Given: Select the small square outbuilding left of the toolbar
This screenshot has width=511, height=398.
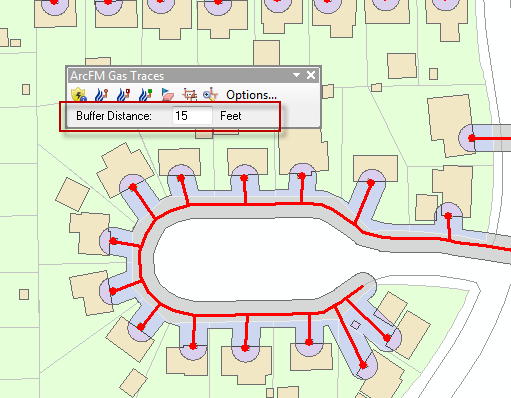Looking at the screenshot, I should click(x=26, y=89).
